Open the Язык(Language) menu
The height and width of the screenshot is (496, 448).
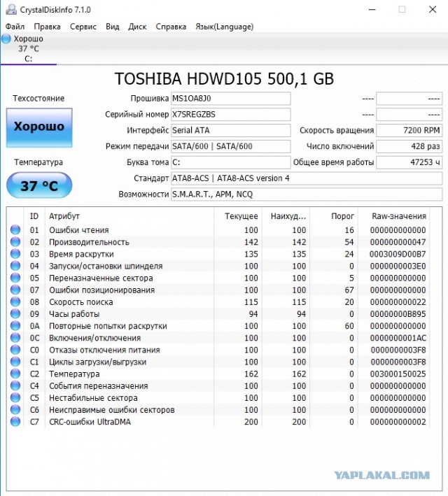pyautogui.click(x=224, y=27)
